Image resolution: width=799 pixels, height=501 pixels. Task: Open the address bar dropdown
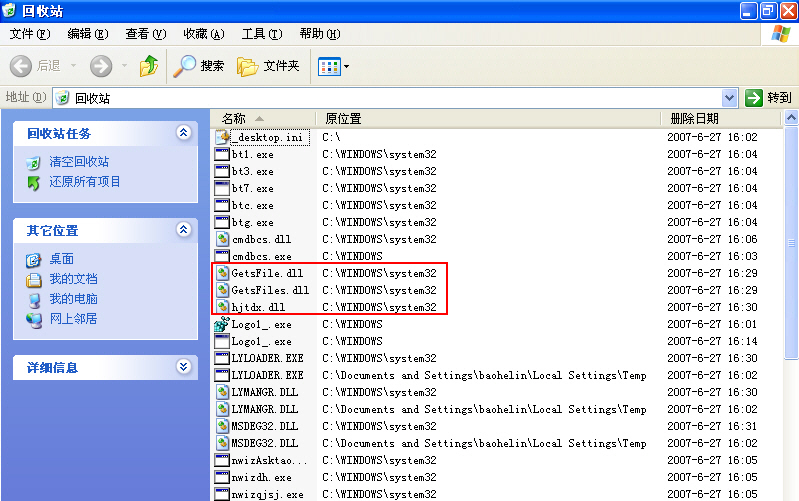coord(730,97)
